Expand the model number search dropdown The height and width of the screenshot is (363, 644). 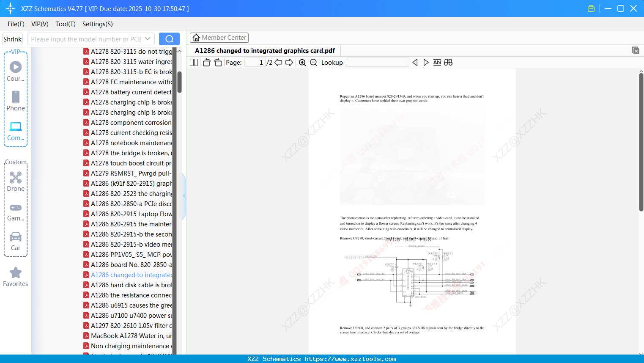pos(148,39)
